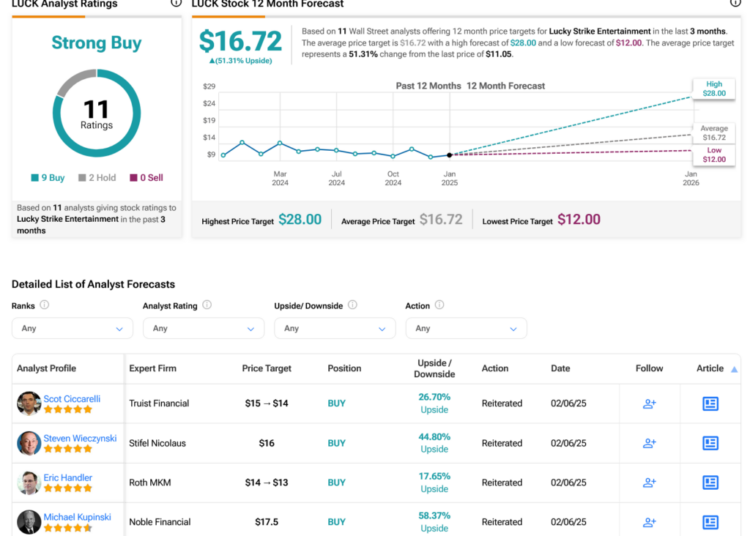The image size is (750, 536).
Task: Click Steven Wieczynski's profile photo
Action: pyautogui.click(x=29, y=443)
